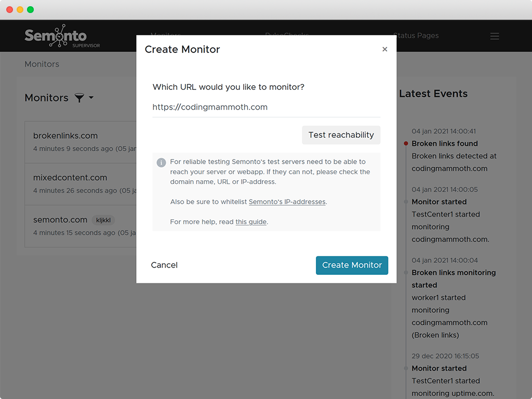Click the Create Monitor button
Image resolution: width=532 pixels, height=399 pixels.
(352, 265)
